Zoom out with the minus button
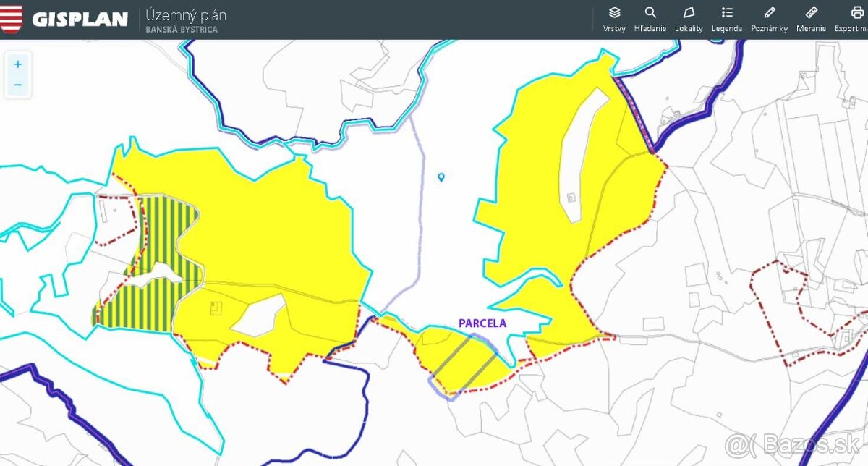868x466 pixels. [x=18, y=85]
